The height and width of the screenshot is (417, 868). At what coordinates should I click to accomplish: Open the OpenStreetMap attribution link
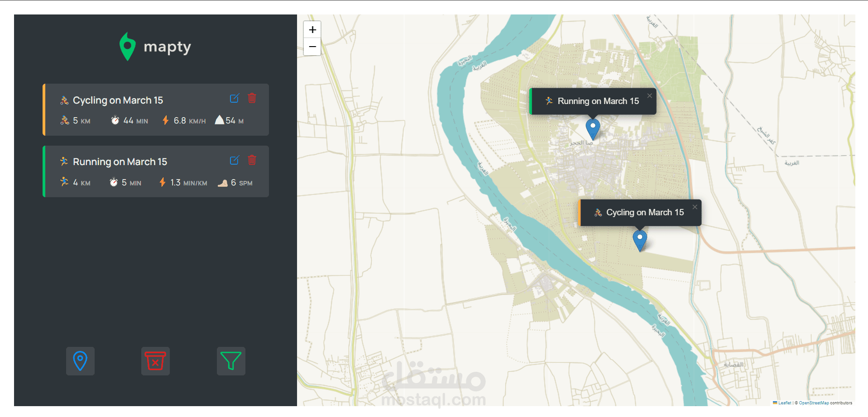pyautogui.click(x=814, y=403)
